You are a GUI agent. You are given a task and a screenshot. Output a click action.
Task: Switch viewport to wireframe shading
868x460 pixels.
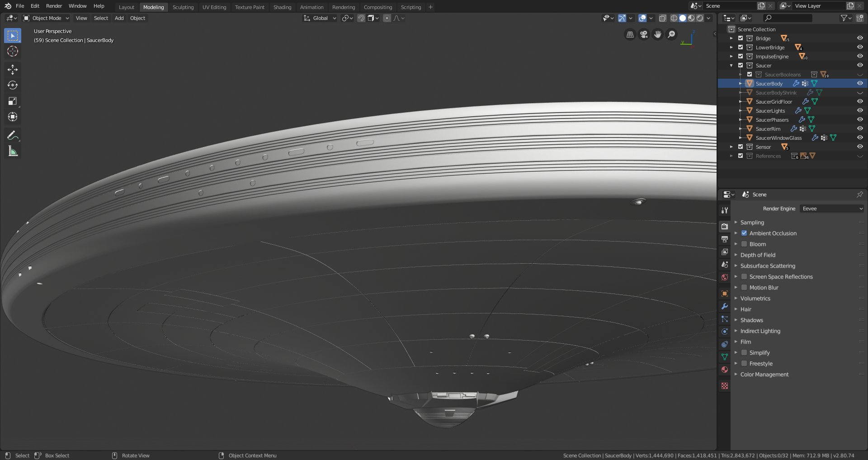click(x=674, y=18)
